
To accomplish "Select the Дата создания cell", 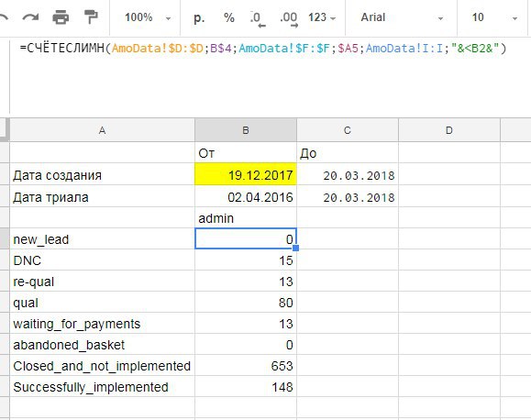I will point(103,174).
